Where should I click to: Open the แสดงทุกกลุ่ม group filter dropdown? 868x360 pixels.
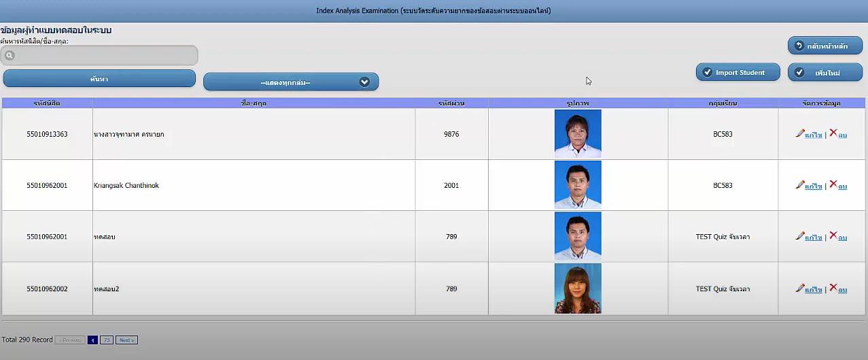pos(285,82)
